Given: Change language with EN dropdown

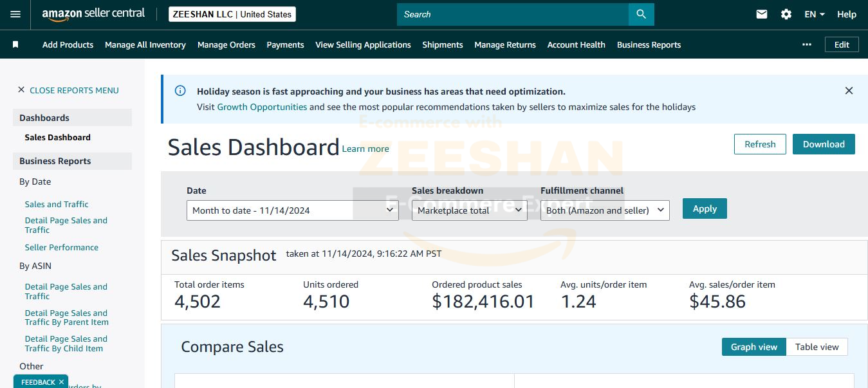Looking at the screenshot, I should pos(815,14).
